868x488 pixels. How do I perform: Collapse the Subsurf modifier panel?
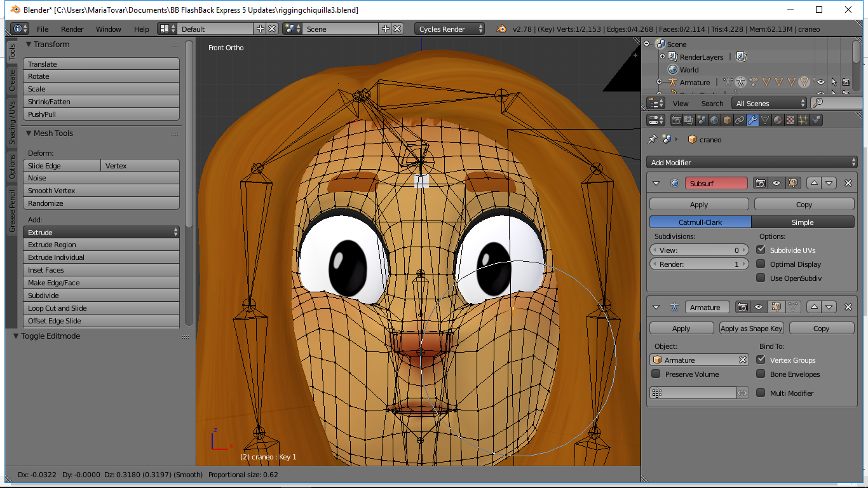click(x=656, y=183)
